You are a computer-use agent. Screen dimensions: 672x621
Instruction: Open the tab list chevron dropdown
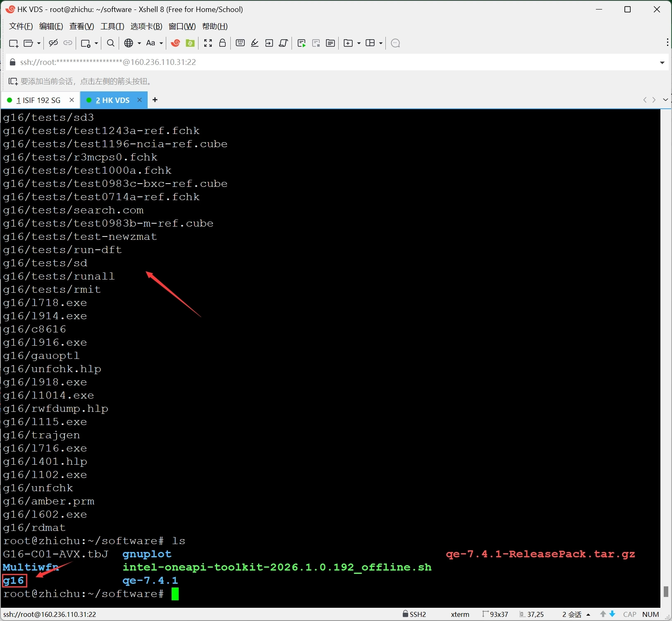[x=665, y=100]
